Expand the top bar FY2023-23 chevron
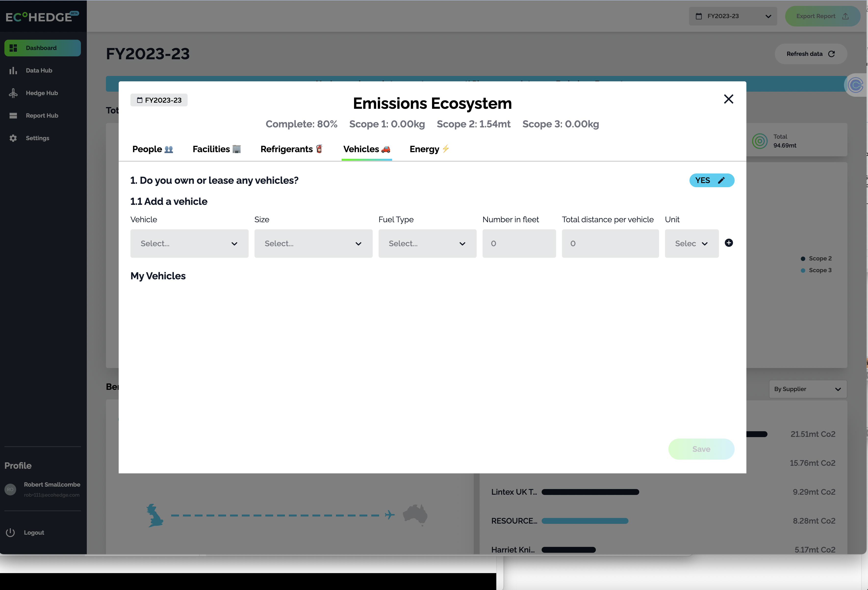This screenshot has width=868, height=590. tap(768, 16)
